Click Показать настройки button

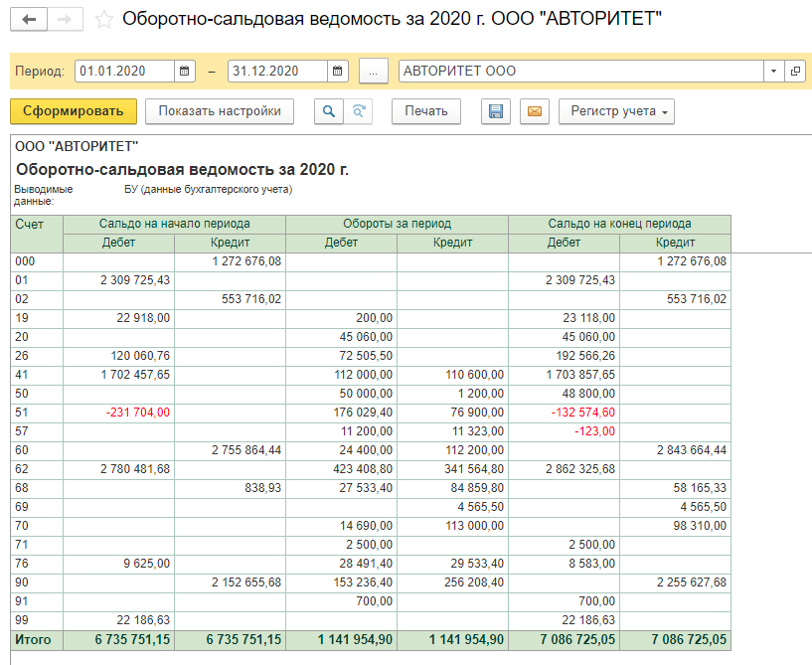(x=220, y=111)
